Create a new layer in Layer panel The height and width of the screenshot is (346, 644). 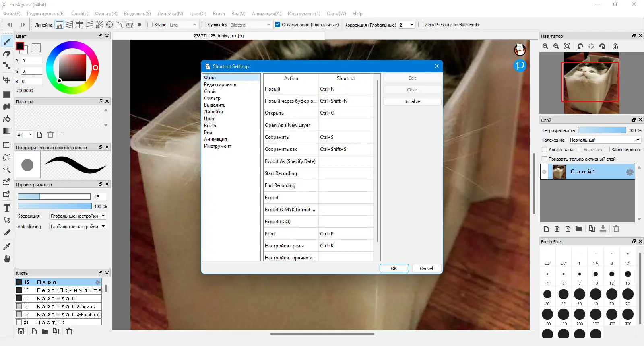(546, 229)
